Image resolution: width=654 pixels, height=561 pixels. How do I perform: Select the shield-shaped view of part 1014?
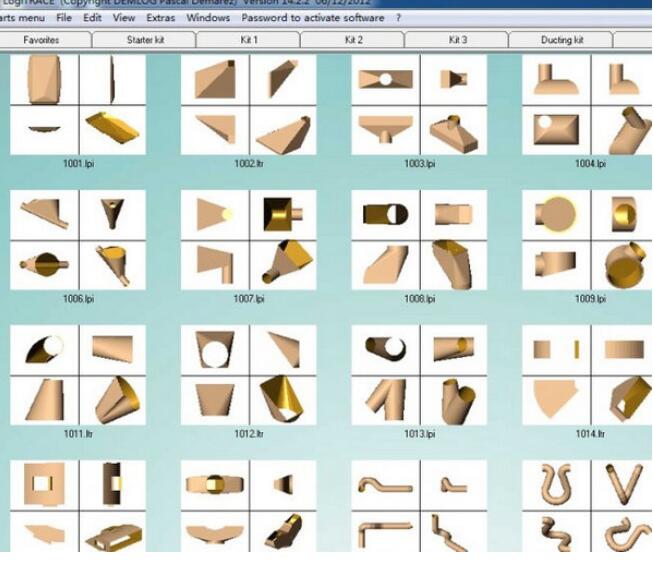[556, 400]
